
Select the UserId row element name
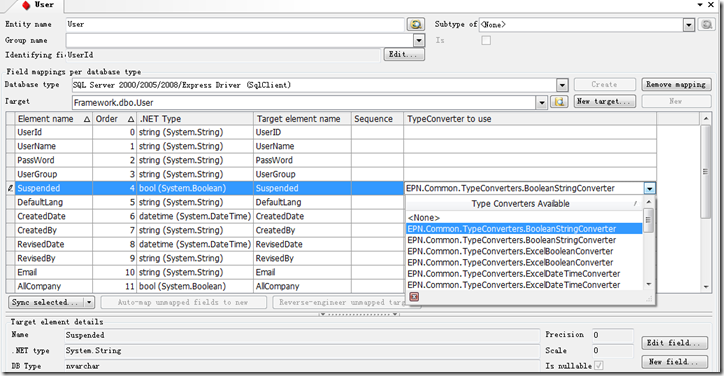click(54, 132)
